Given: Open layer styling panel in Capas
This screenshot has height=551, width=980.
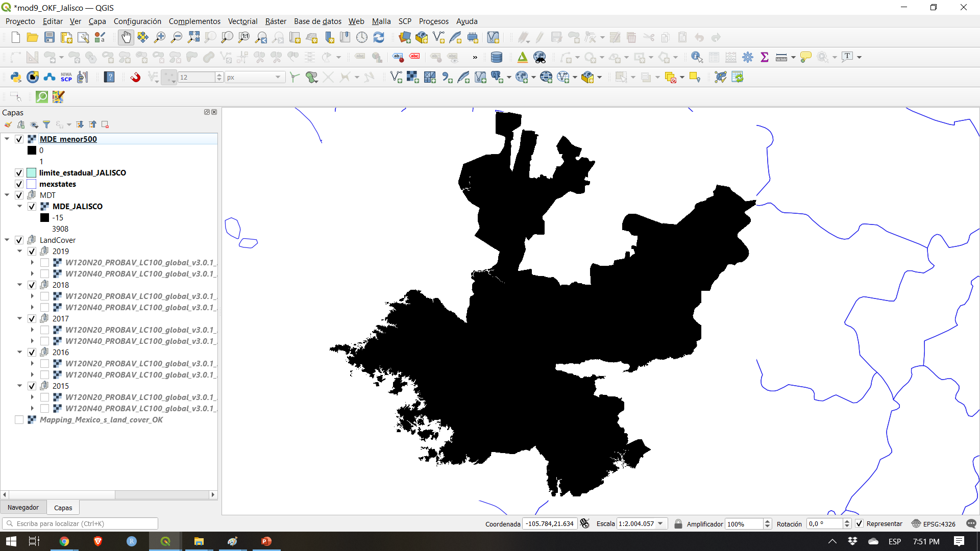Looking at the screenshot, I should tap(8, 124).
